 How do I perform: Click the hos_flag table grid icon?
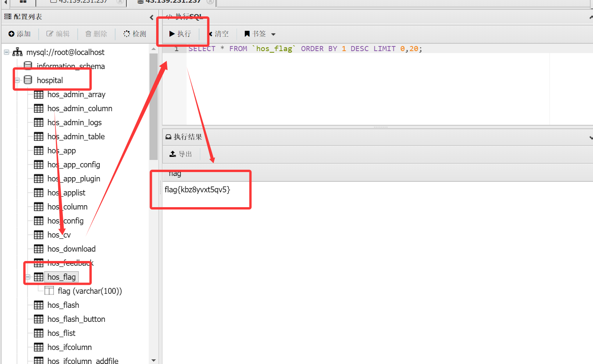tap(39, 277)
